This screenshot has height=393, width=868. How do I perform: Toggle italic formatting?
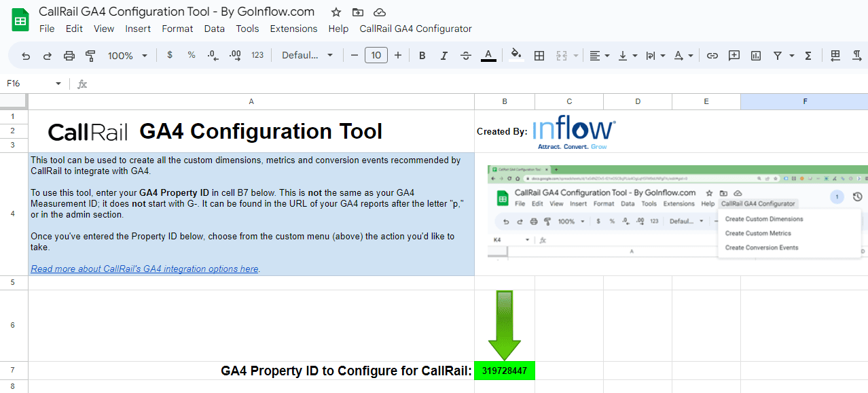pos(444,56)
